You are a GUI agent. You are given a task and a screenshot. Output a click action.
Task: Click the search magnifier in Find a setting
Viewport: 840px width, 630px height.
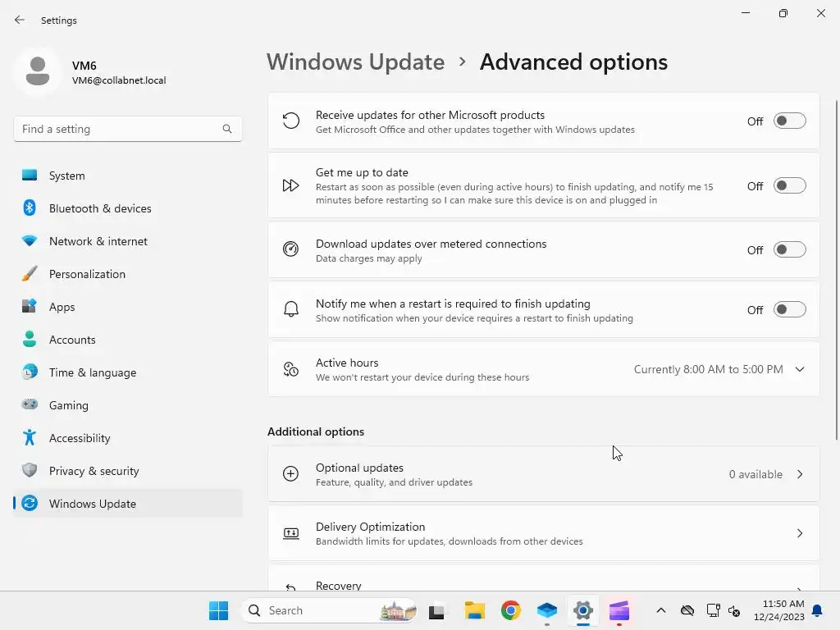(227, 129)
